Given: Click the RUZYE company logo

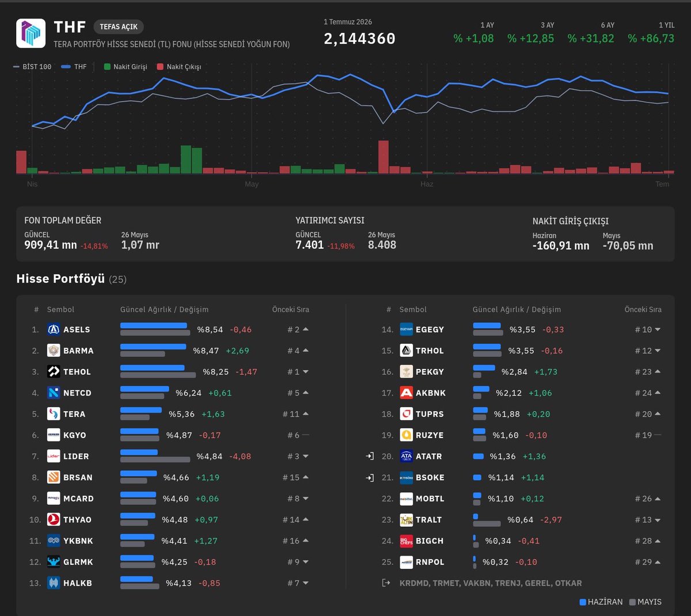Looking at the screenshot, I should click(407, 435).
